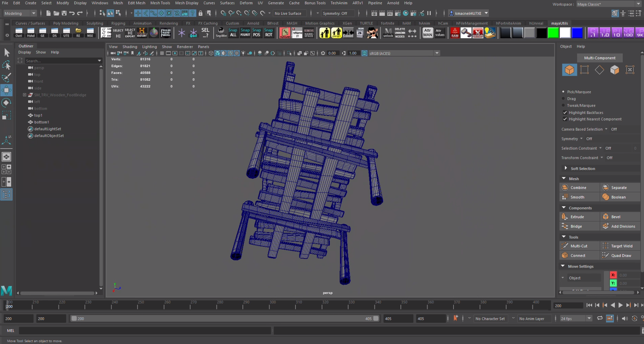Screen dimensions: 644x344
Task: Click the Smooth mesh button
Action: click(x=577, y=197)
